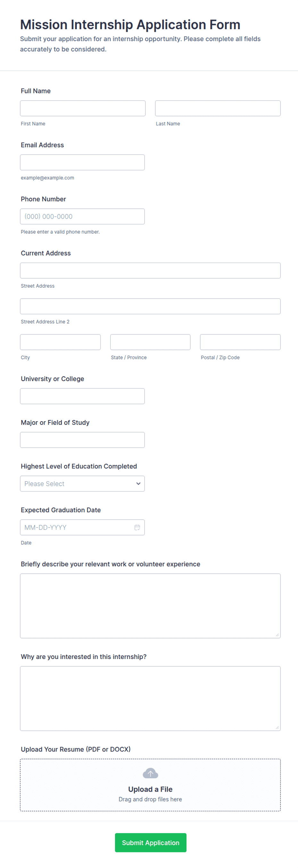
Task: Click the dropdown chevron next to Please Select
Action: click(x=138, y=484)
